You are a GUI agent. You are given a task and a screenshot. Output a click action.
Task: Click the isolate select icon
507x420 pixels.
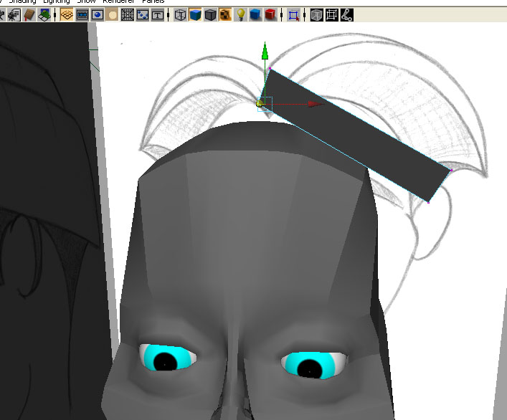(x=293, y=15)
